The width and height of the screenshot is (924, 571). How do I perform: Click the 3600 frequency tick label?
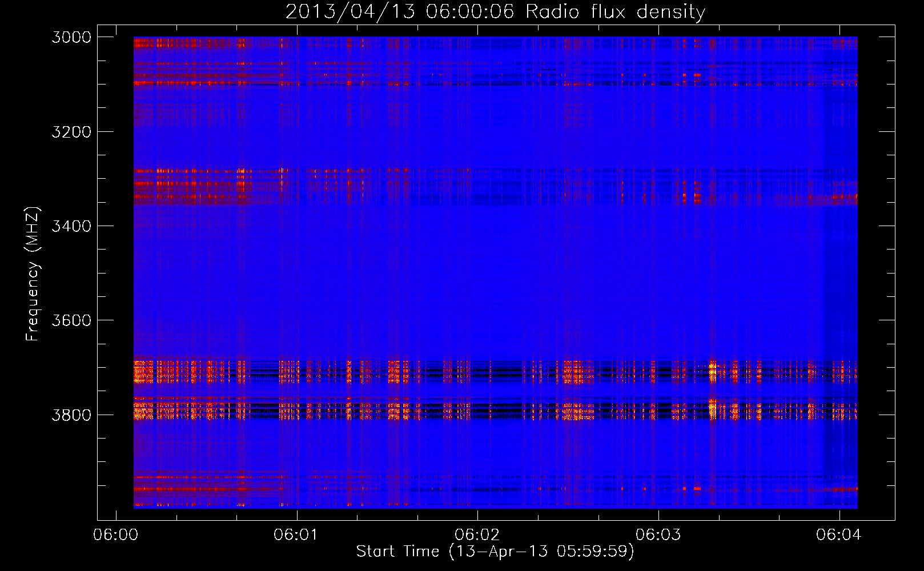pyautogui.click(x=71, y=320)
